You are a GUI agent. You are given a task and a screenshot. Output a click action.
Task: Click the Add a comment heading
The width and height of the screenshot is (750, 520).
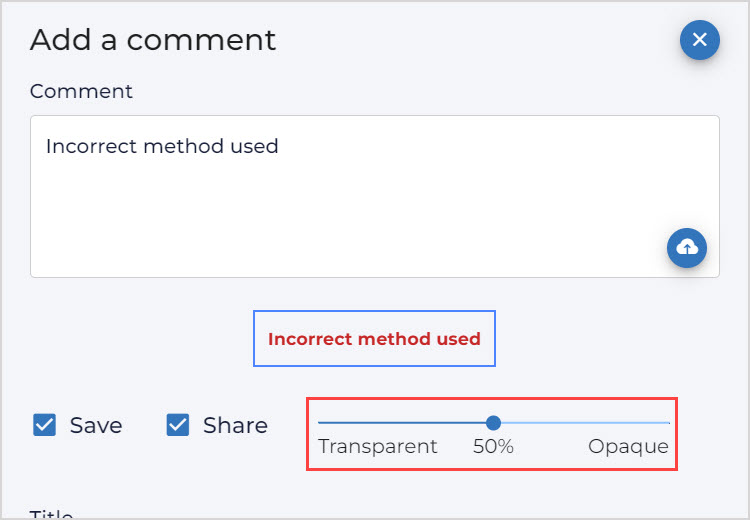coord(153,40)
